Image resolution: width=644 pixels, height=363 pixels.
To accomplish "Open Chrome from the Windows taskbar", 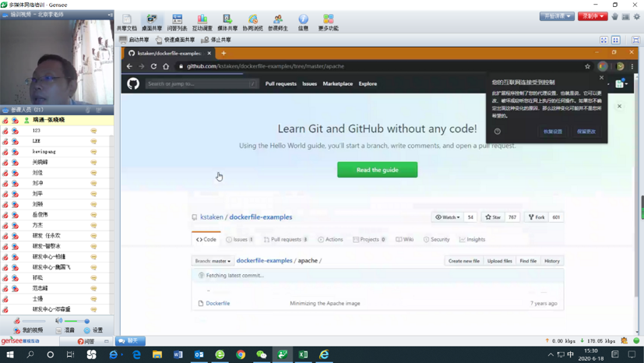I will (241, 354).
